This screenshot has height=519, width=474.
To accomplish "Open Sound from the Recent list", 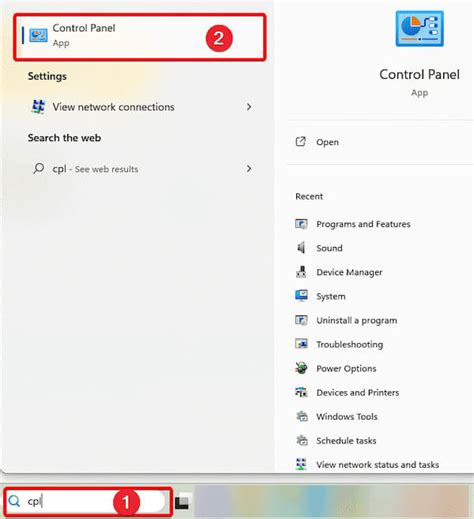I will click(x=329, y=248).
